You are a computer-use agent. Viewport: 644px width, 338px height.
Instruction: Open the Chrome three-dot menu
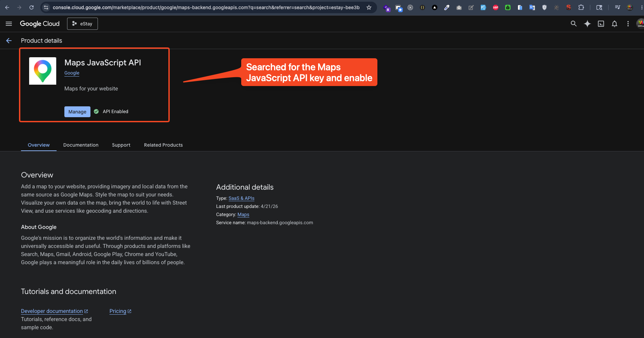pos(641,7)
